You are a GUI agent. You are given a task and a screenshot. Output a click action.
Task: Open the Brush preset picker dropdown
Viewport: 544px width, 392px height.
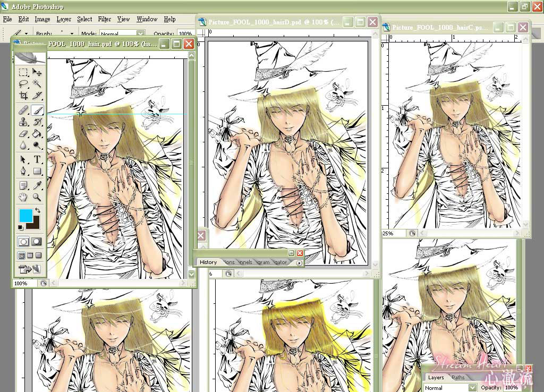(x=72, y=33)
